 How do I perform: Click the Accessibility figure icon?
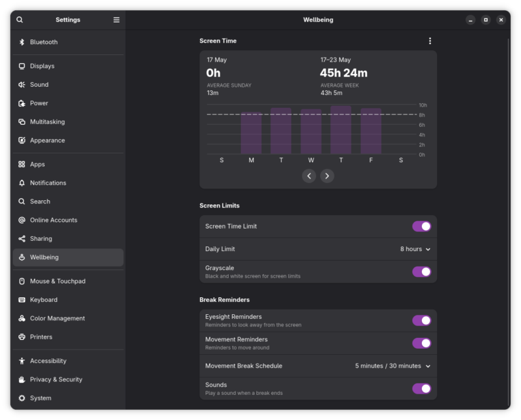(22, 361)
